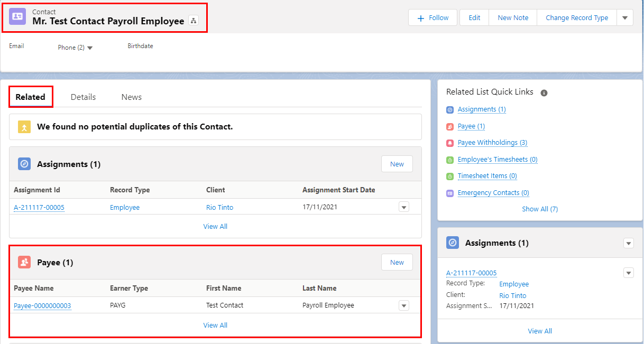The image size is (644, 344).
Task: Open Payee (1) quick link
Action: point(471,126)
